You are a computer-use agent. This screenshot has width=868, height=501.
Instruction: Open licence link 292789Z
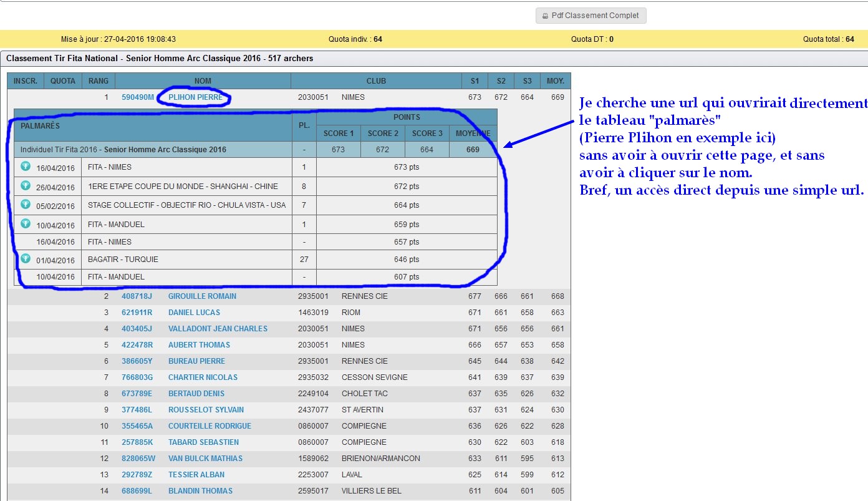137,475
